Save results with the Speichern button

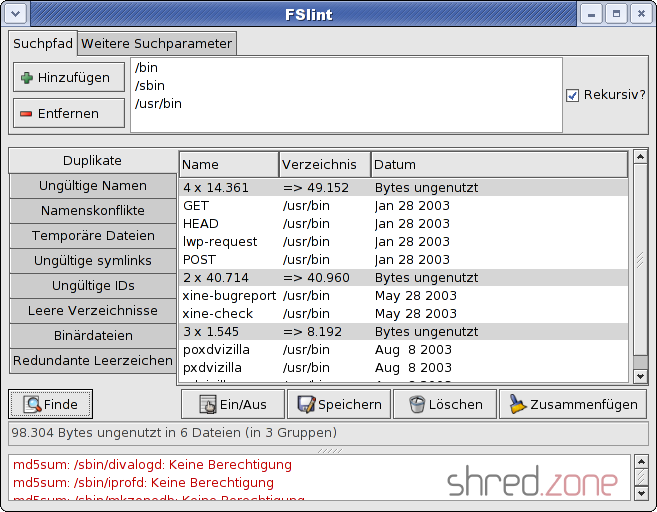click(x=339, y=404)
